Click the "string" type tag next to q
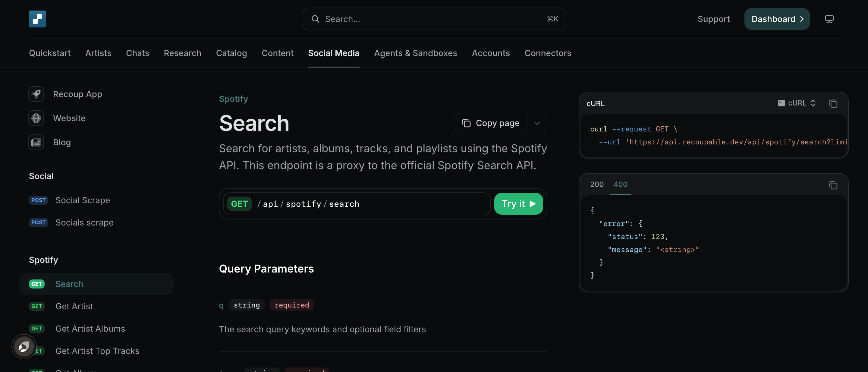Image resolution: width=868 pixels, height=372 pixels. [x=247, y=305]
